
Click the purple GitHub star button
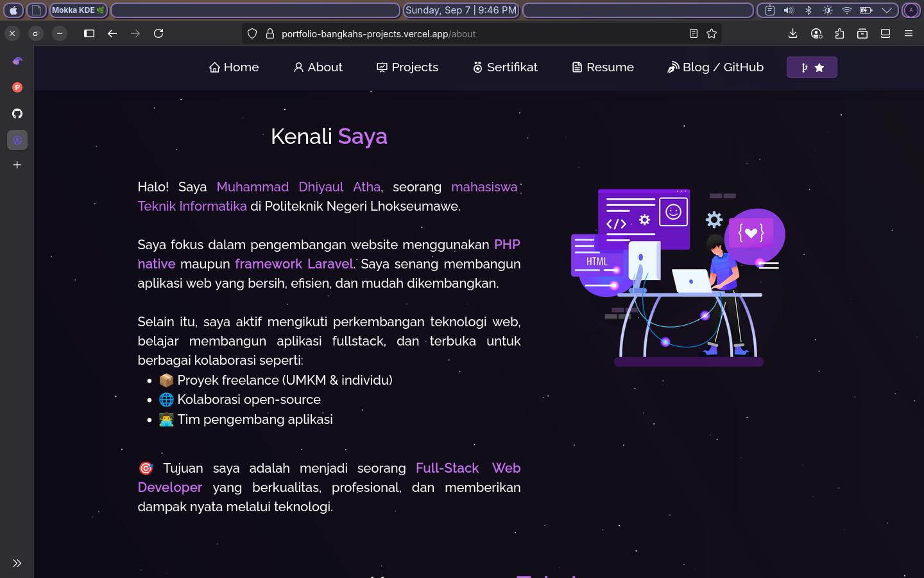point(811,67)
